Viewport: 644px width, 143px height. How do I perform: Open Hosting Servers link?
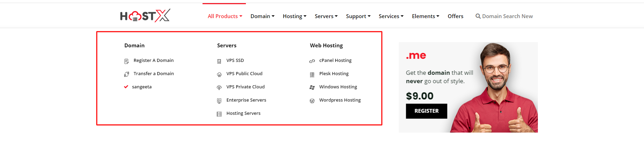[243, 113]
